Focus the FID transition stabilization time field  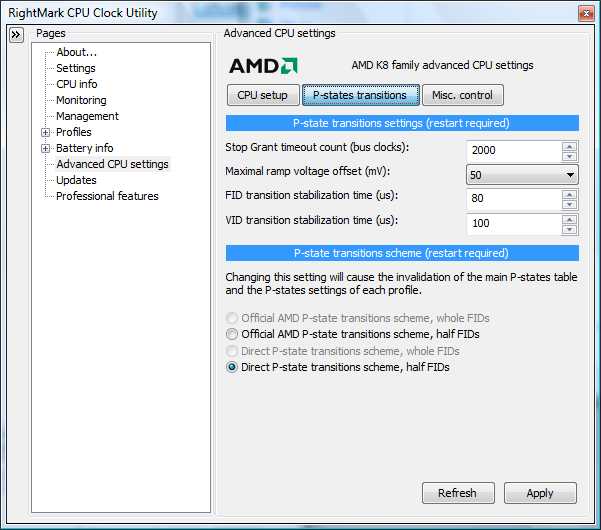point(514,199)
